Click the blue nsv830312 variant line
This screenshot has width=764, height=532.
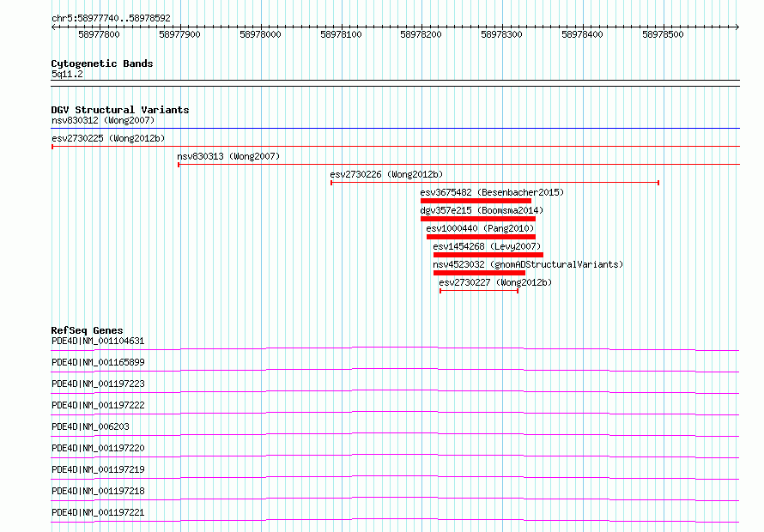click(x=395, y=129)
